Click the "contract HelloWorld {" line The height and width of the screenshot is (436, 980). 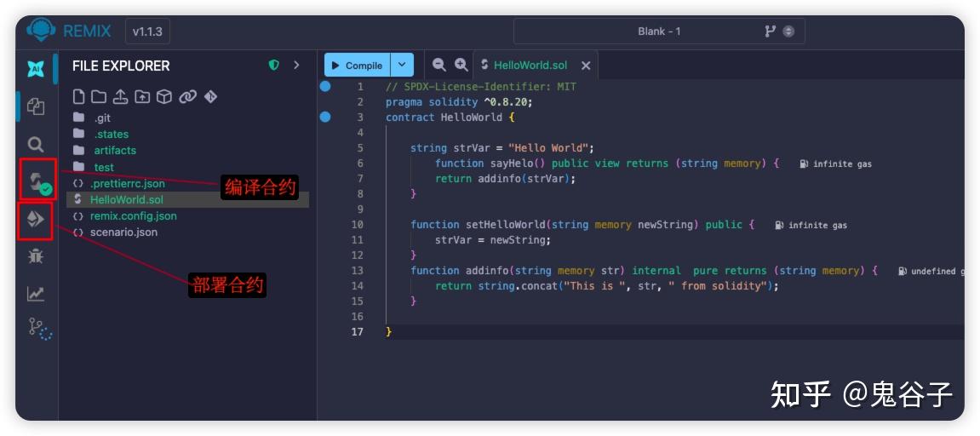pos(450,117)
